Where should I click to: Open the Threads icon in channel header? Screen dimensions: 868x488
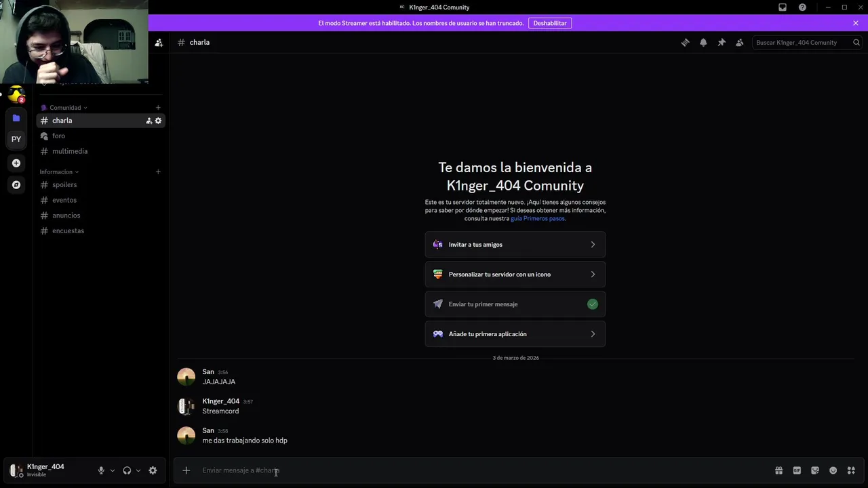tap(685, 42)
